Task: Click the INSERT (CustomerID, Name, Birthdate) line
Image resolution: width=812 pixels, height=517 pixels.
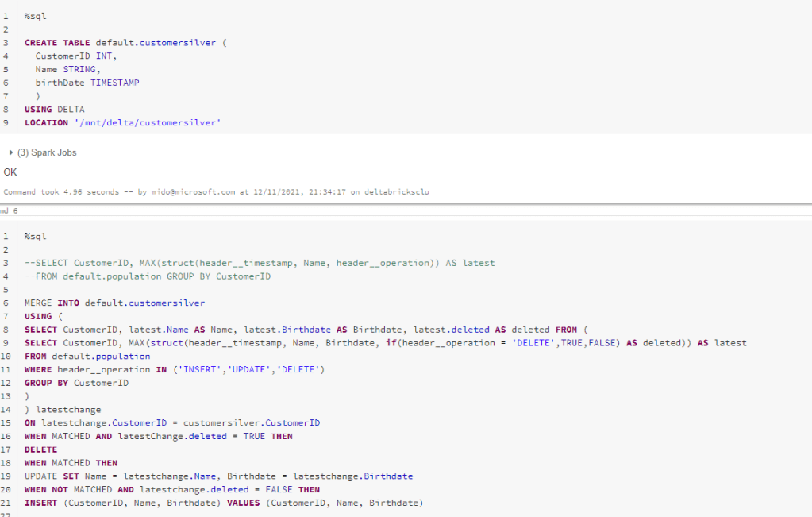Action: point(224,503)
